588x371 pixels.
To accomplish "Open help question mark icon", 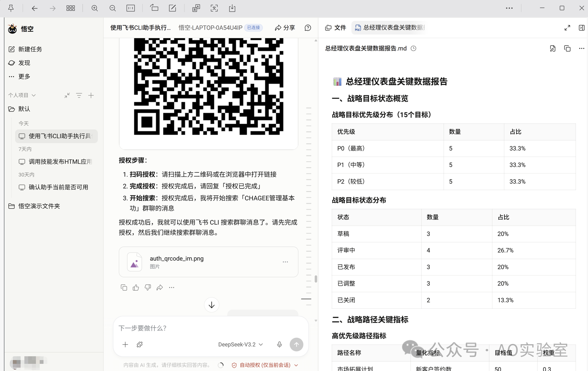I will 308,28.
